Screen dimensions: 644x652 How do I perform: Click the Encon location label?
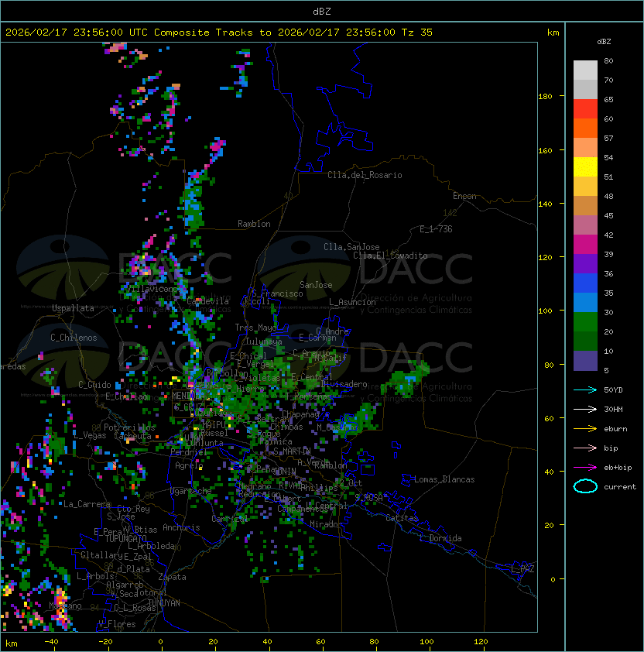tap(464, 196)
